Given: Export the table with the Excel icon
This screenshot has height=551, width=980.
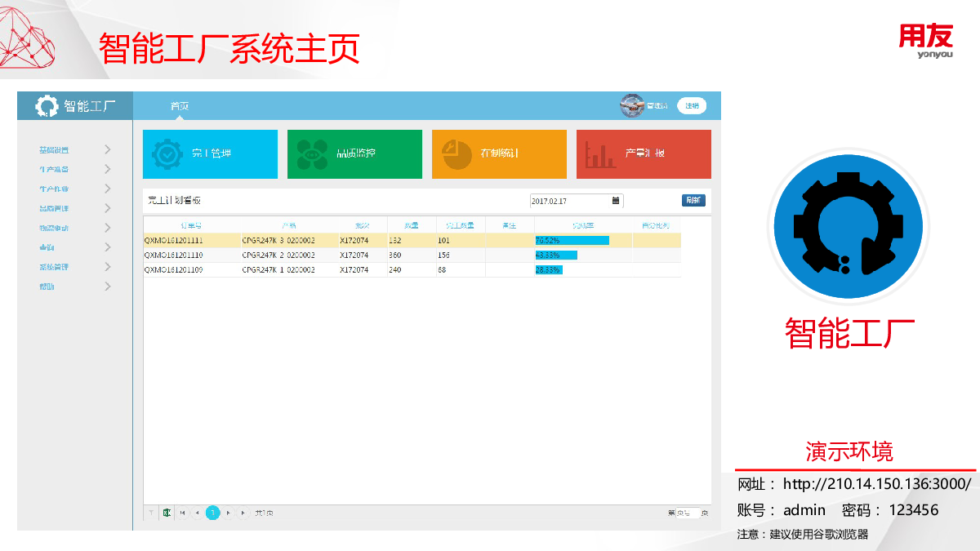Looking at the screenshot, I should click(x=167, y=513).
